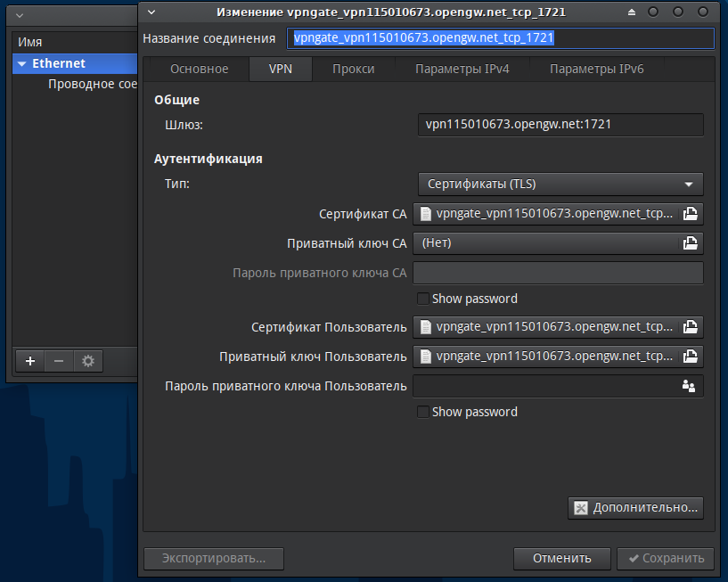
Task: Remove selected connection with minus button
Action: pos(59,361)
